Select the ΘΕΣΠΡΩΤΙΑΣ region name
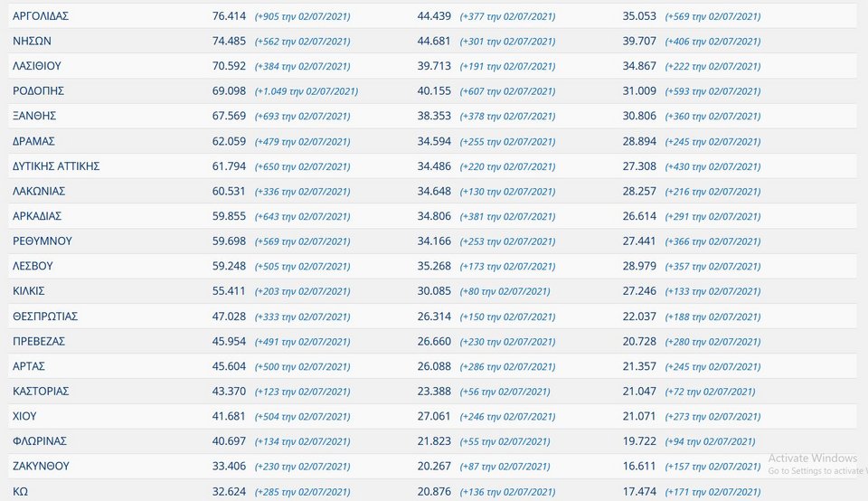 pos(45,317)
